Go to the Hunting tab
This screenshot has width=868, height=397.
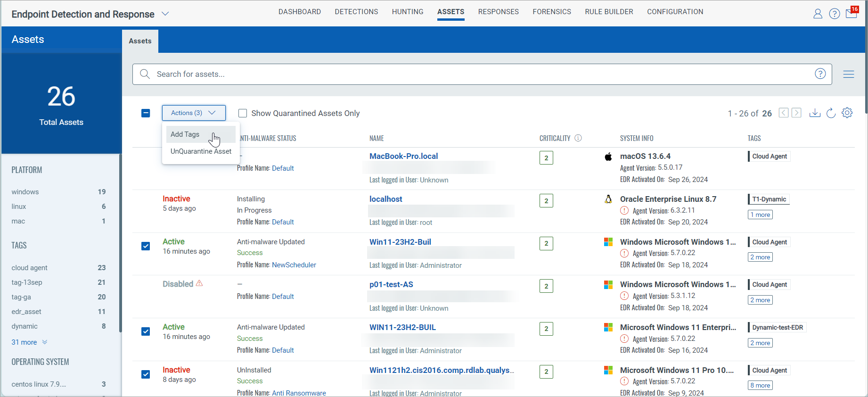(408, 12)
